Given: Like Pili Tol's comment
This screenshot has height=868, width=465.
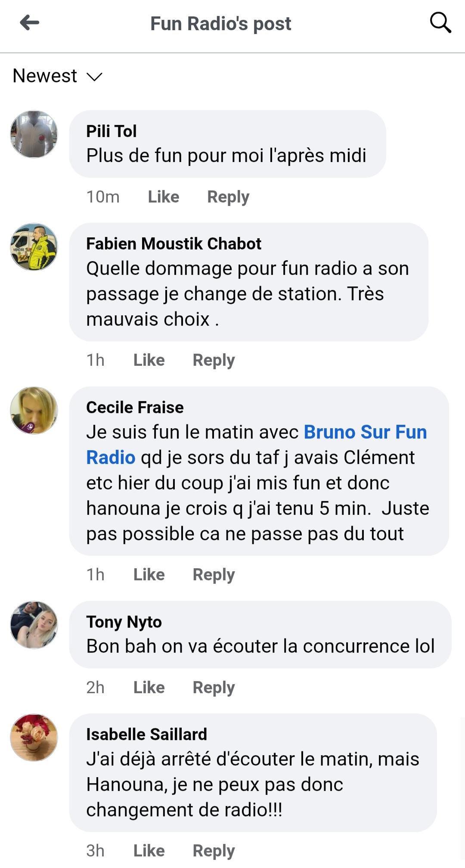Looking at the screenshot, I should click(x=164, y=197).
